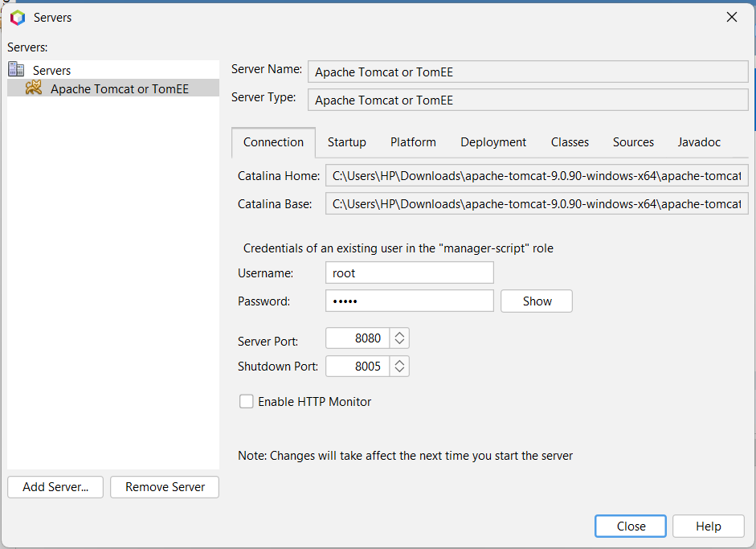Click the Servers root node icon

(16, 70)
